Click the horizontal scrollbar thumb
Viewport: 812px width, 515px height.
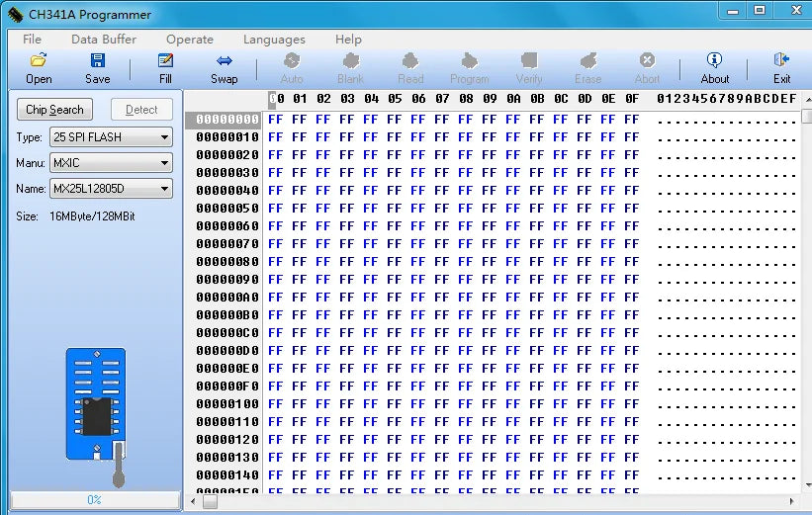(x=210, y=501)
